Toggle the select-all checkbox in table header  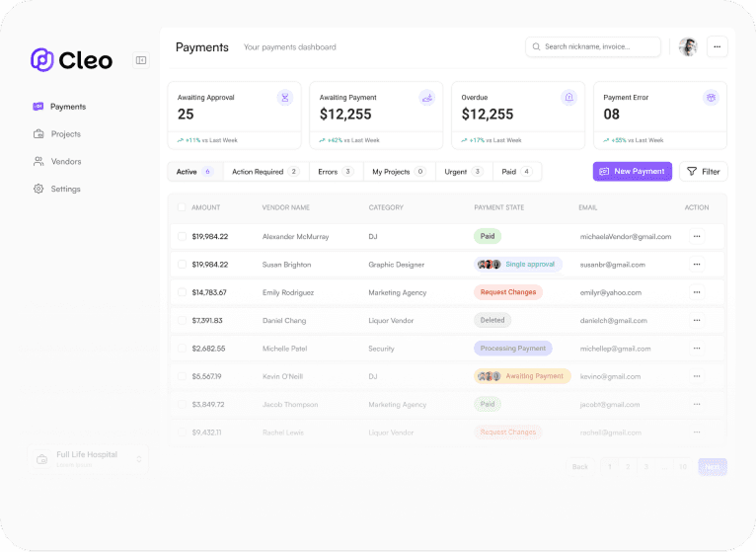coord(182,207)
